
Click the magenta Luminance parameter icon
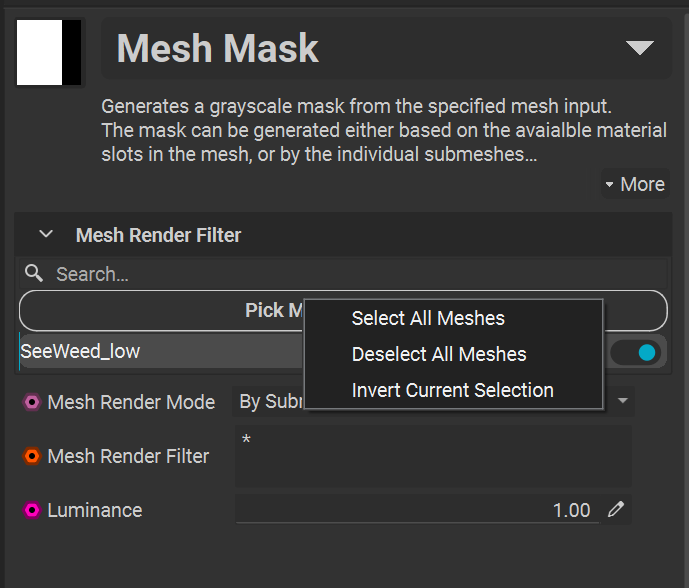coord(32,510)
